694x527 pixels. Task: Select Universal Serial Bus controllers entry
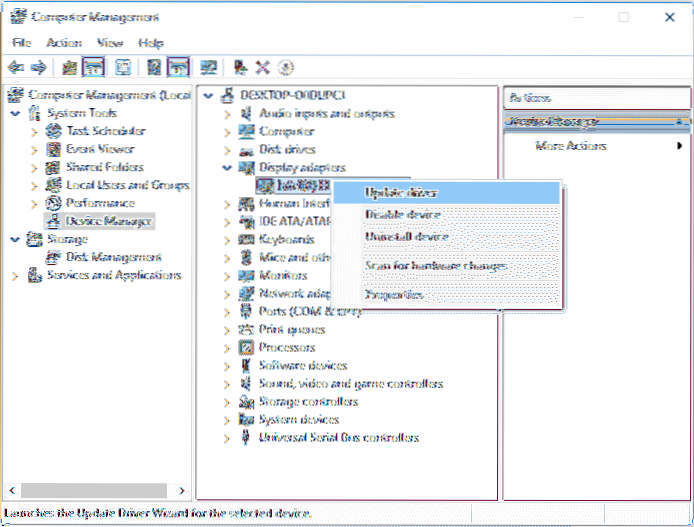(338, 438)
